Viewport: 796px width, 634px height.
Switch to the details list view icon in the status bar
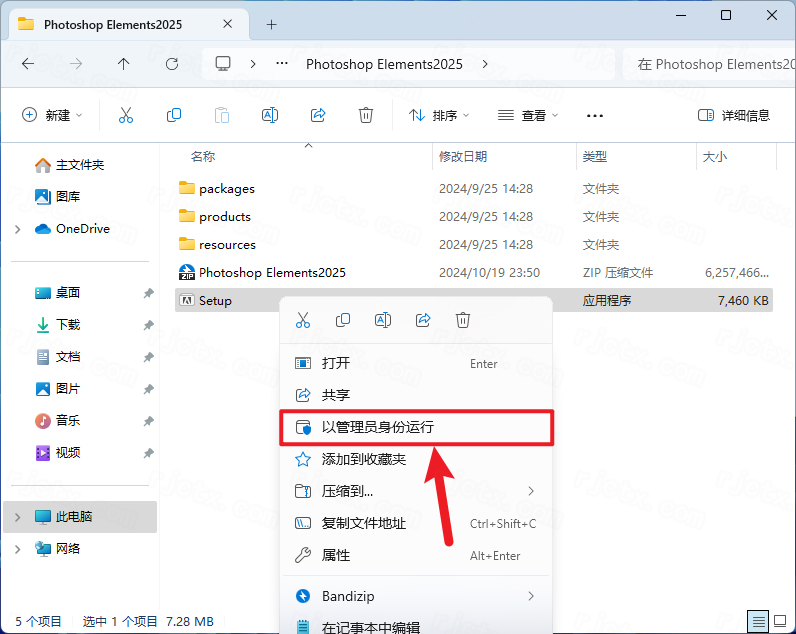(x=758, y=621)
